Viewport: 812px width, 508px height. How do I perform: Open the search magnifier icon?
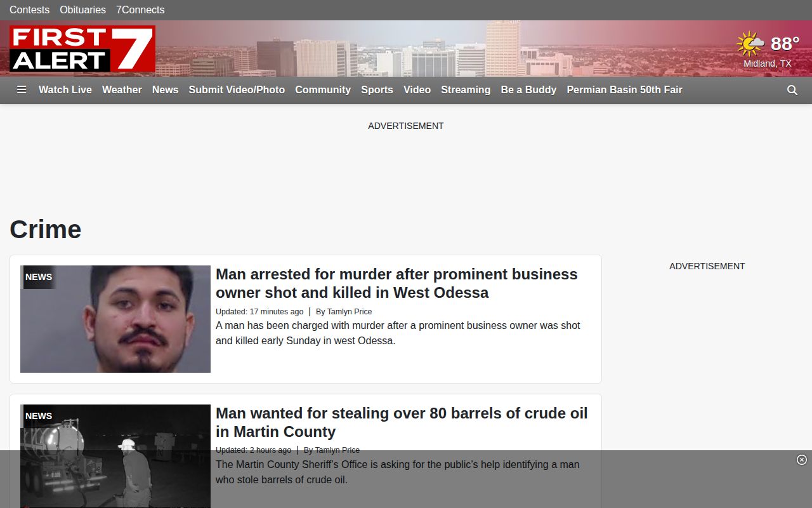(792, 90)
